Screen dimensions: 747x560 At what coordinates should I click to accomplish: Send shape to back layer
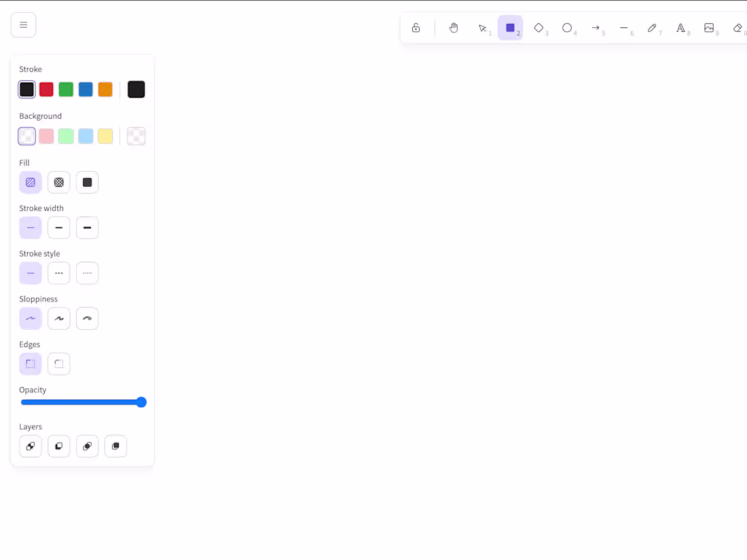pyautogui.click(x=30, y=446)
